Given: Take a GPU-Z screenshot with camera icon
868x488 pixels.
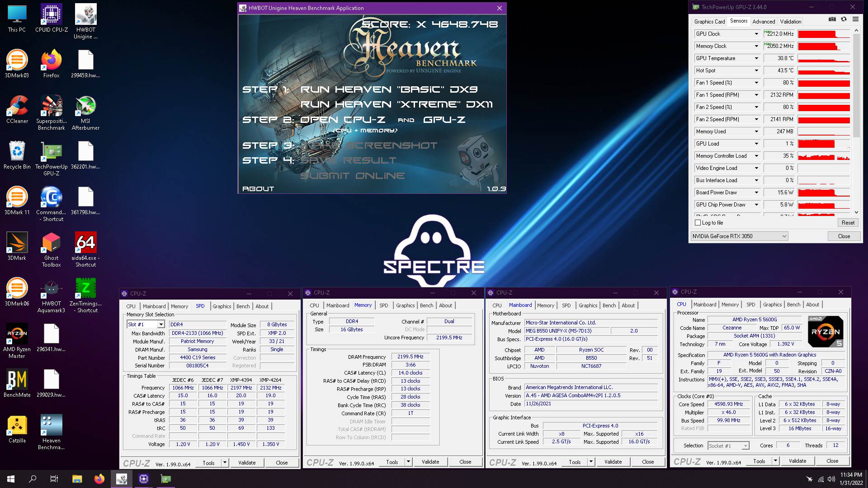Looking at the screenshot, I should 832,19.
